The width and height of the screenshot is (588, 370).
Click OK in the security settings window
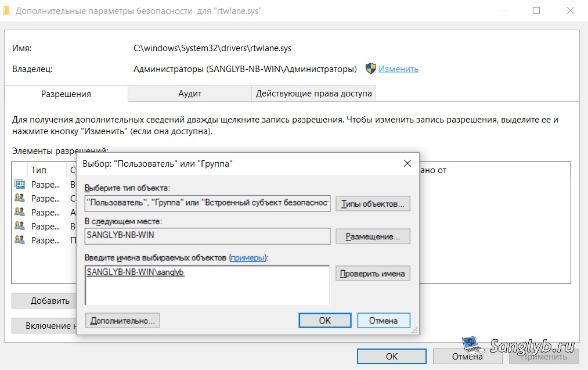[391, 357]
